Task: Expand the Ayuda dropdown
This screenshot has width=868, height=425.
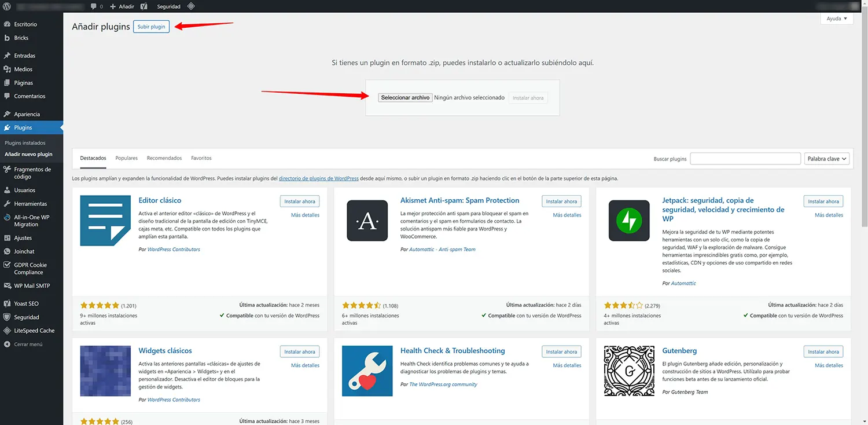Action: pos(836,18)
